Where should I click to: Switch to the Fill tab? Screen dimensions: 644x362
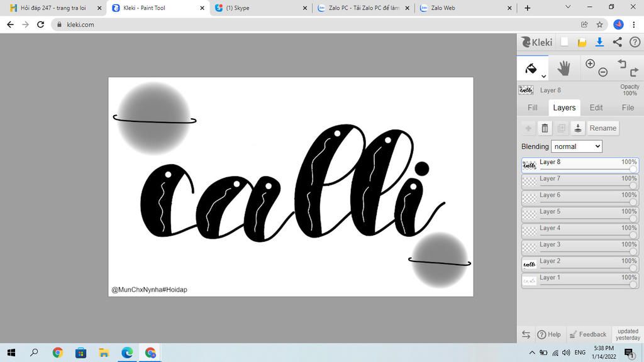[x=532, y=107]
